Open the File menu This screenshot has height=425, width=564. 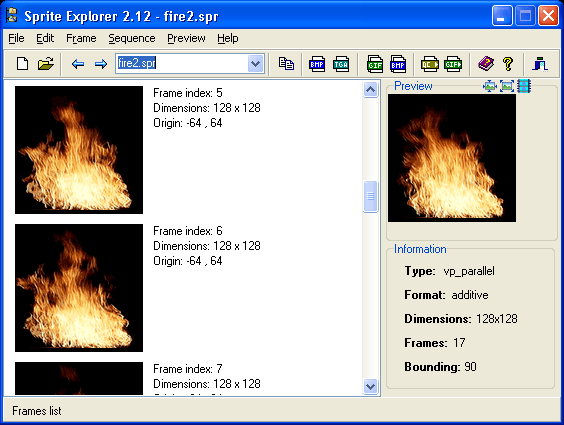16,38
